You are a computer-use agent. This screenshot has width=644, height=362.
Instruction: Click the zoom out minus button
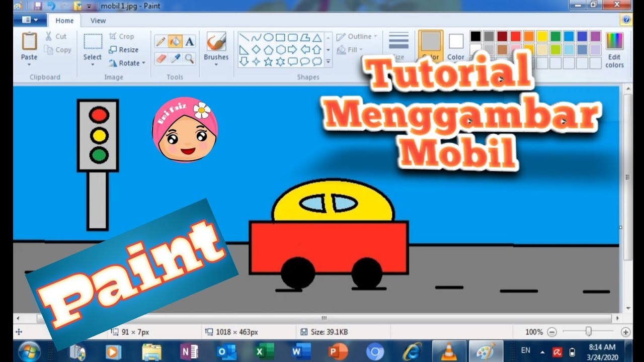coord(552,332)
